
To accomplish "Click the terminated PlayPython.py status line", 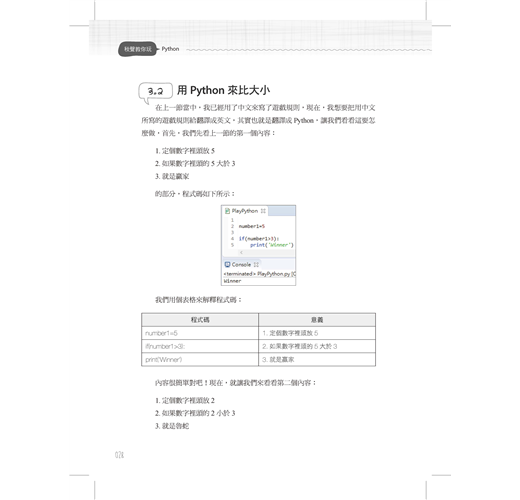I will (259, 274).
